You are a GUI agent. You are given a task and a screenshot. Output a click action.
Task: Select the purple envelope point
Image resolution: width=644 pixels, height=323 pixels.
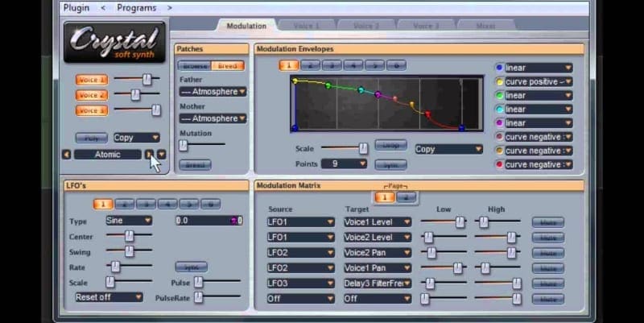[x=378, y=95]
